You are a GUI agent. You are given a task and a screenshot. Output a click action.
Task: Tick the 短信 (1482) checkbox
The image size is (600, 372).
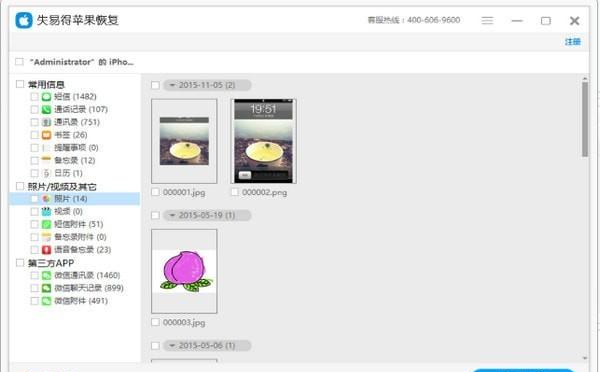point(34,96)
